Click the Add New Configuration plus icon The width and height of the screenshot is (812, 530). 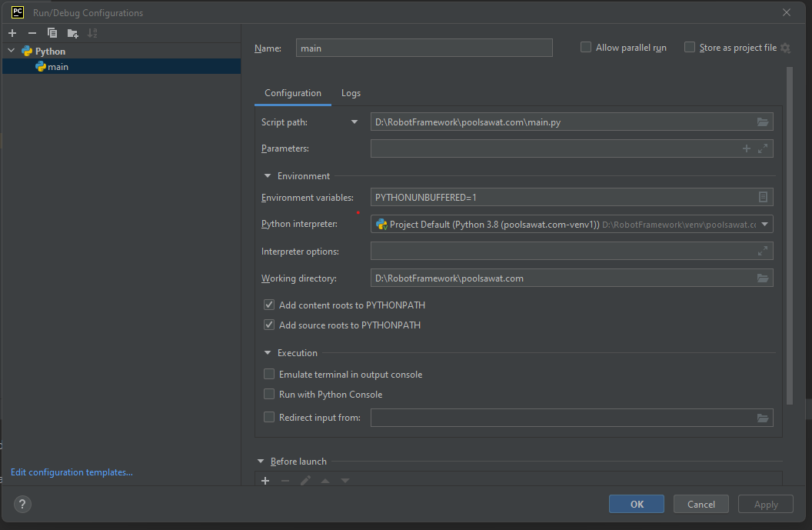tap(12, 33)
